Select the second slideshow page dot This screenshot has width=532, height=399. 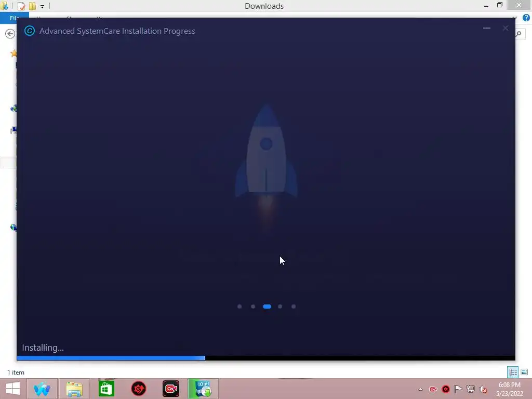(253, 307)
